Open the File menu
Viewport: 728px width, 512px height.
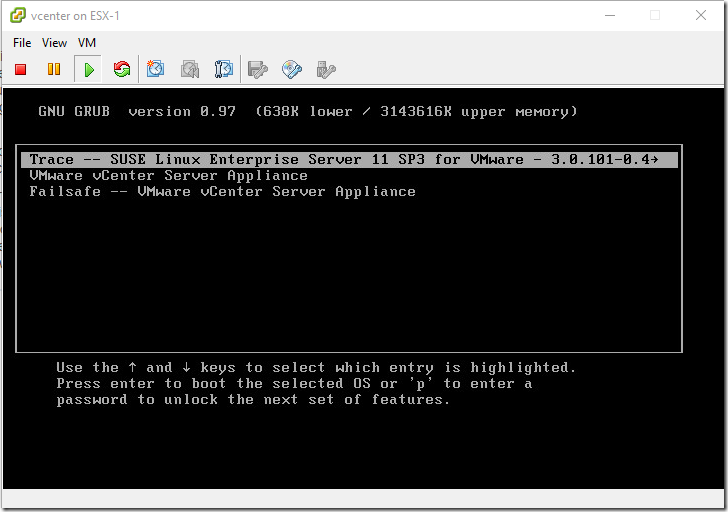(22, 43)
